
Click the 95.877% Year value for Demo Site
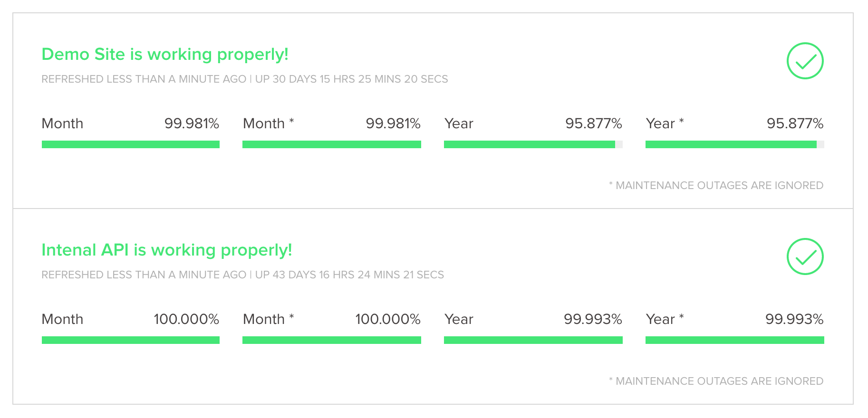[594, 123]
